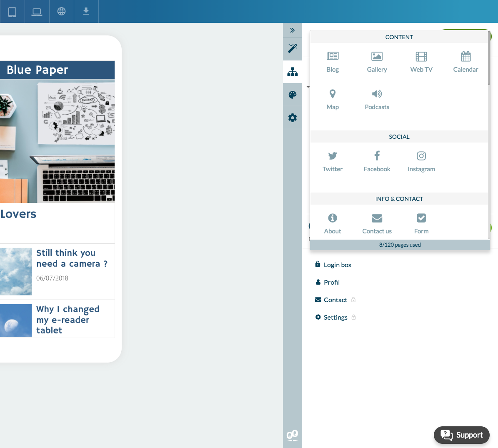The image size is (498, 448).
Task: Open the settings gear sidebar tab
Action: pos(293,118)
